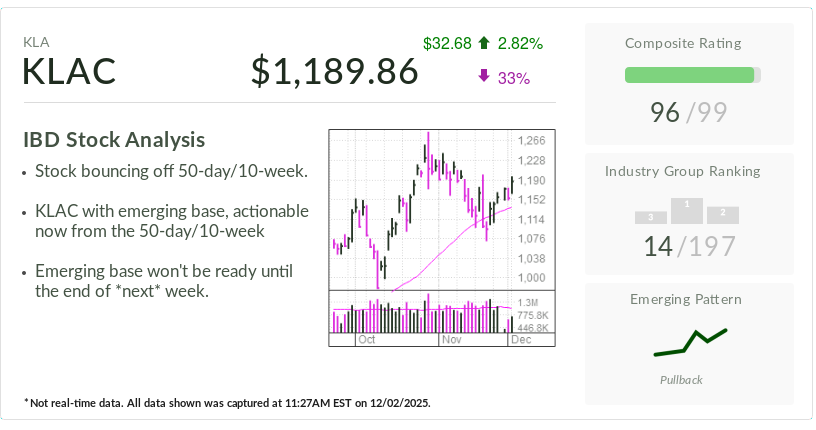
Task: Click the 33% volume change value
Action: click(513, 77)
